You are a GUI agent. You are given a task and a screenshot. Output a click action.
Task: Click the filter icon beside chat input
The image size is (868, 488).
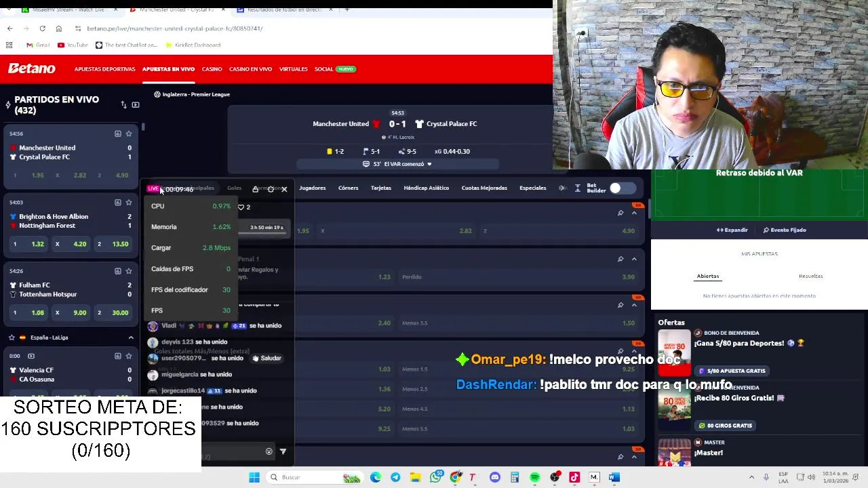pos(283,451)
